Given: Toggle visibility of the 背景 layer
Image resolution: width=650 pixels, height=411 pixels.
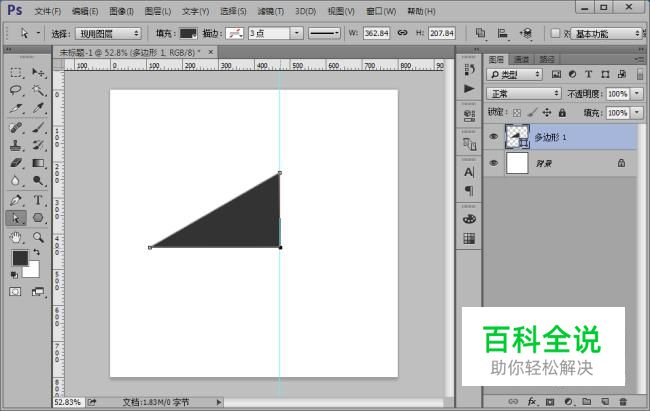Looking at the screenshot, I should coord(493,163).
